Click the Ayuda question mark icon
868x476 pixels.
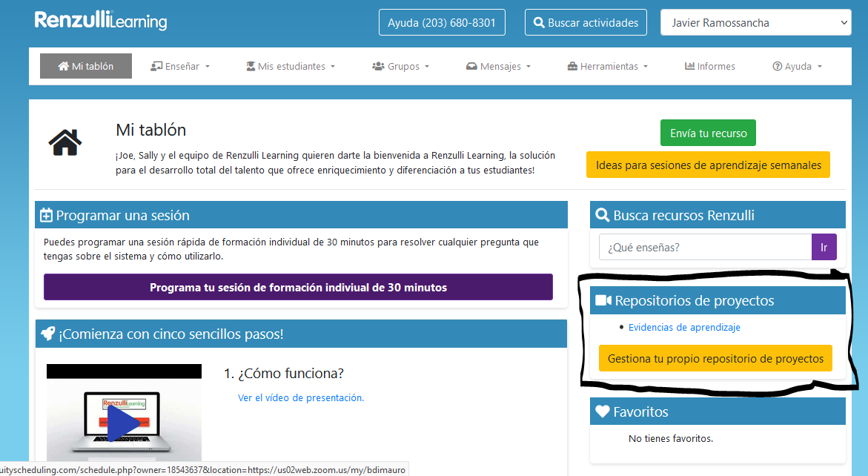click(778, 67)
